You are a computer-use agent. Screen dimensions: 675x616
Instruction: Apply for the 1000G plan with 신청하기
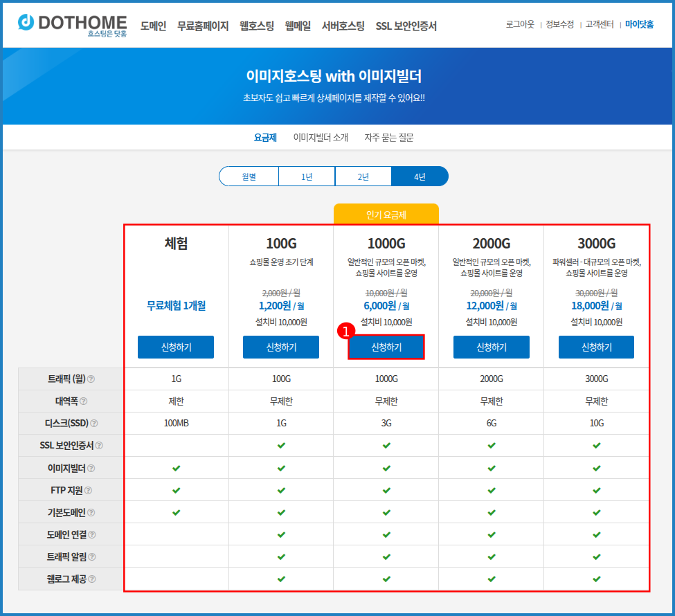(386, 347)
